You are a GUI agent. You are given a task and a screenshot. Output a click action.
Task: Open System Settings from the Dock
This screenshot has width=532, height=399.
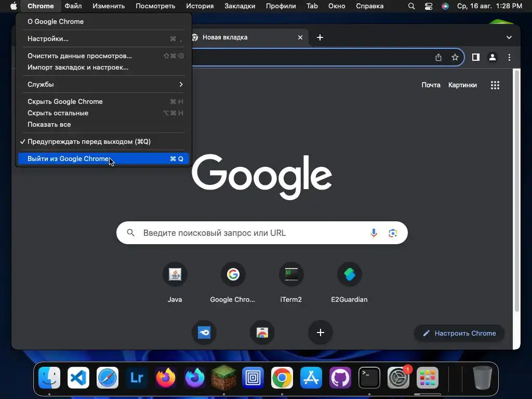[x=398, y=378]
